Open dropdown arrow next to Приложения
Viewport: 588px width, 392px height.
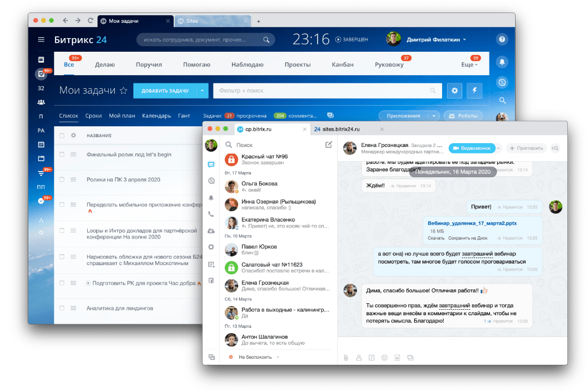click(x=434, y=116)
